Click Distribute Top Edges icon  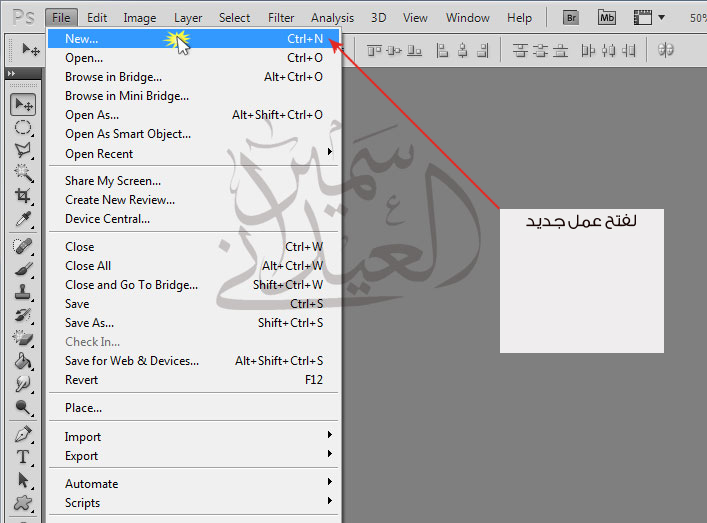[520, 50]
